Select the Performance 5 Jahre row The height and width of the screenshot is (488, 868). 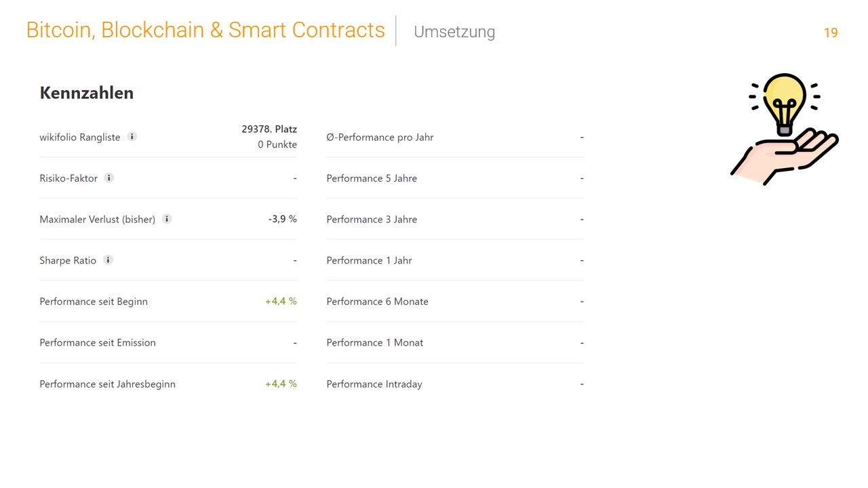click(x=455, y=178)
